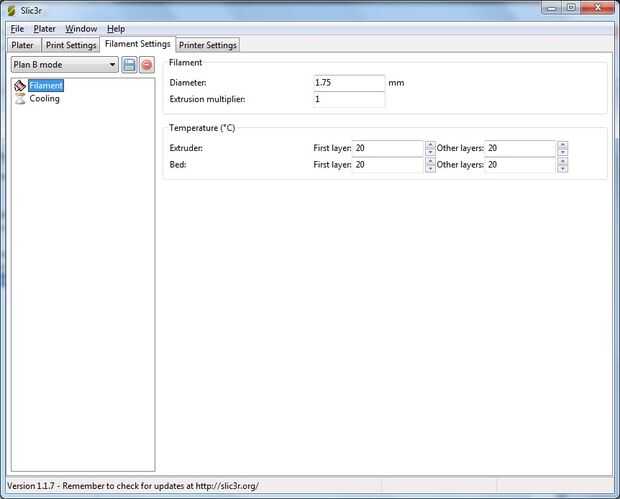Click the Filament spool icon in the tree

[20, 85]
